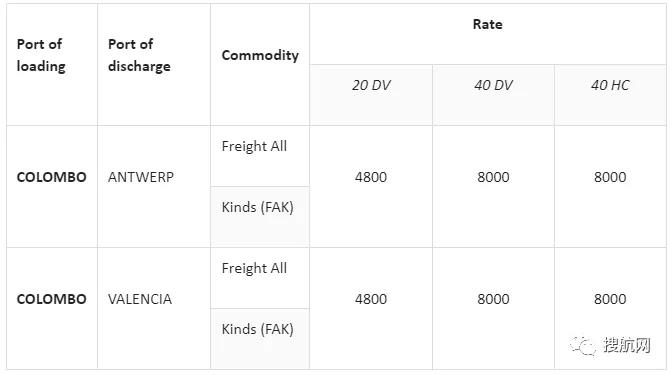Click COLOMBO in the Antwerp row
This screenshot has height=375, width=672.
coord(51,177)
